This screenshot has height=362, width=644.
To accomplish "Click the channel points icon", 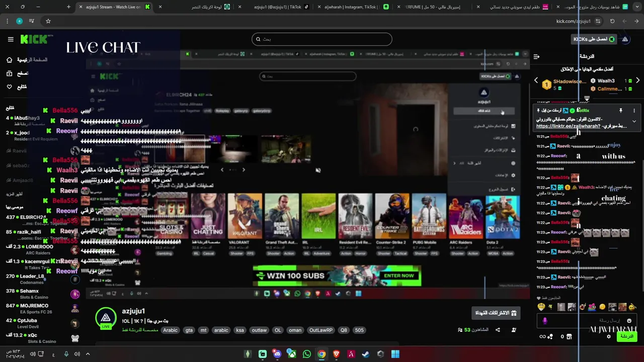I will pyautogui.click(x=551, y=336).
